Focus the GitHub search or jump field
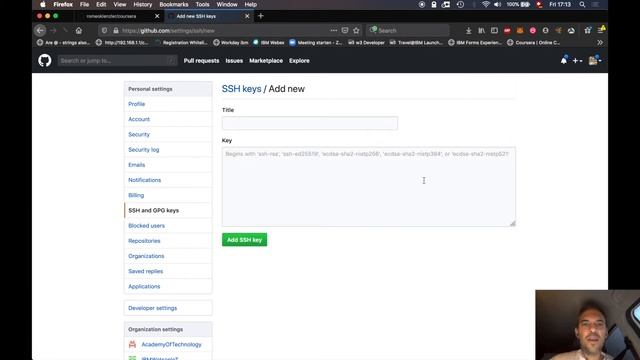The width and height of the screenshot is (640, 360). [x=118, y=60]
